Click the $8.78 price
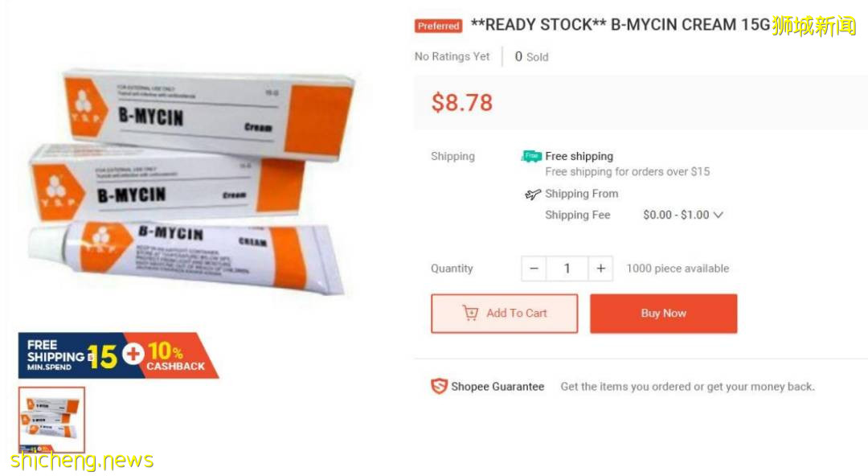This screenshot has width=868, height=476. 461,102
